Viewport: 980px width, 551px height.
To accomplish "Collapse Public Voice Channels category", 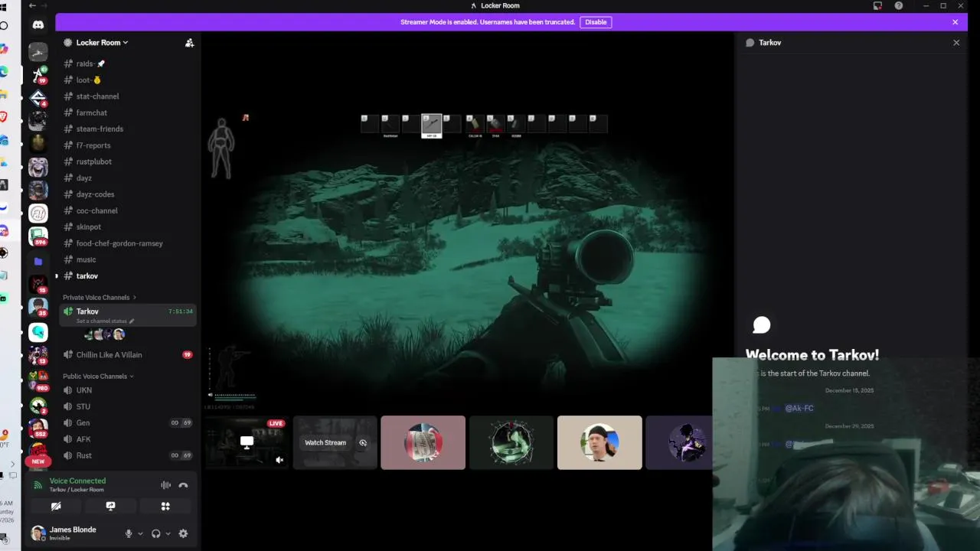I will tap(98, 377).
